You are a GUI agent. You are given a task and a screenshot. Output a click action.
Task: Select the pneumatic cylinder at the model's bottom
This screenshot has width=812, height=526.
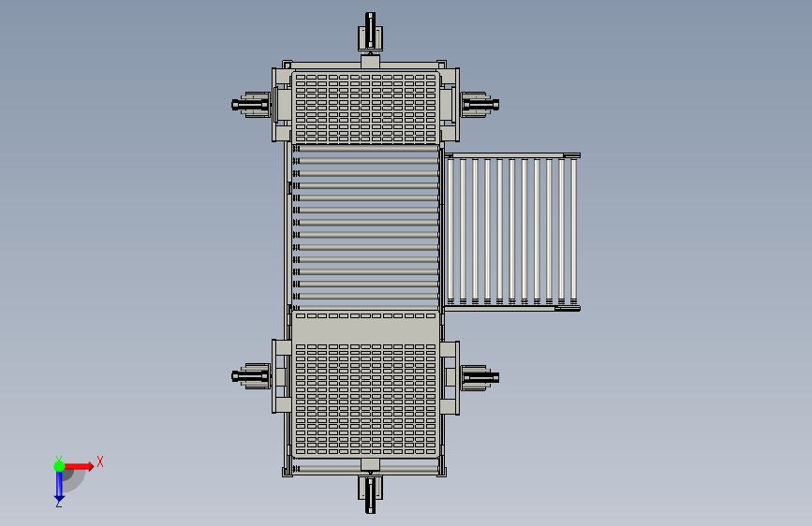(x=370, y=494)
